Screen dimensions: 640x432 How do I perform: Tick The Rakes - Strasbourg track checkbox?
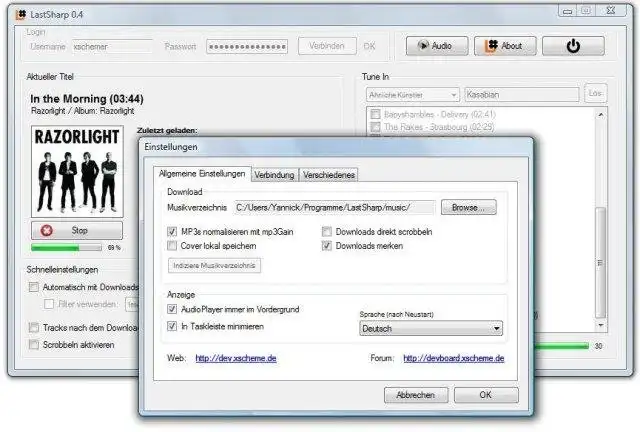coord(376,127)
